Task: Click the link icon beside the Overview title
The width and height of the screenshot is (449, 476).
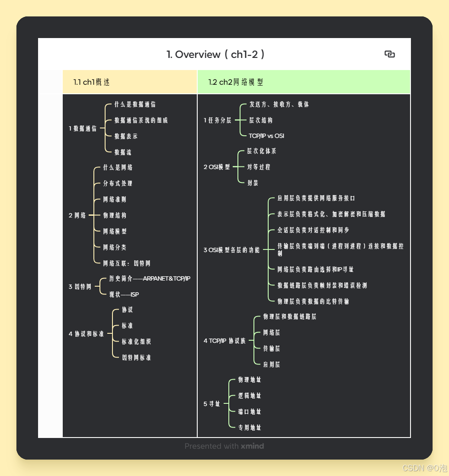Action: [389, 54]
